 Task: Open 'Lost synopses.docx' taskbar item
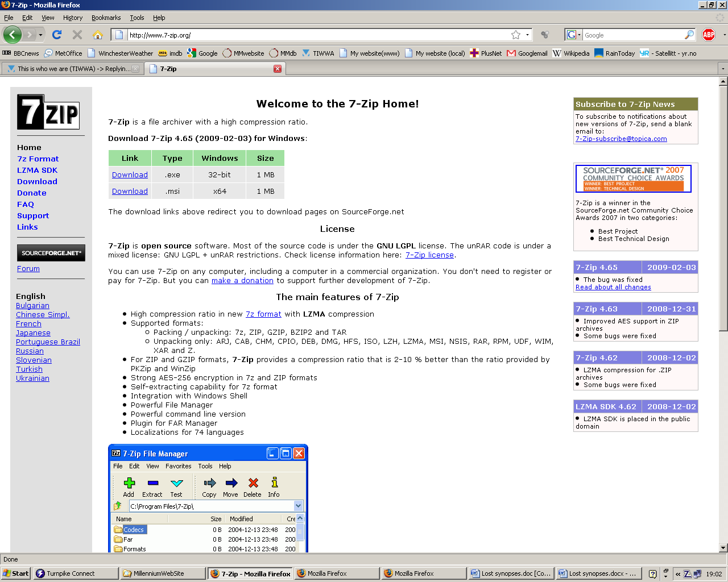tap(599, 573)
